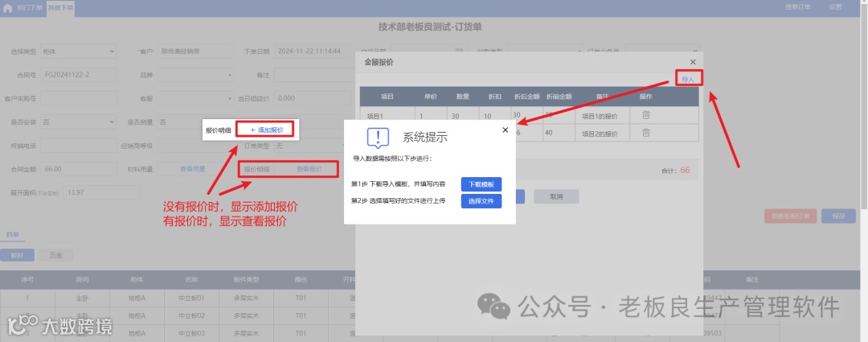
Task: Open the 是否测量 dropdown
Action: (x=195, y=122)
